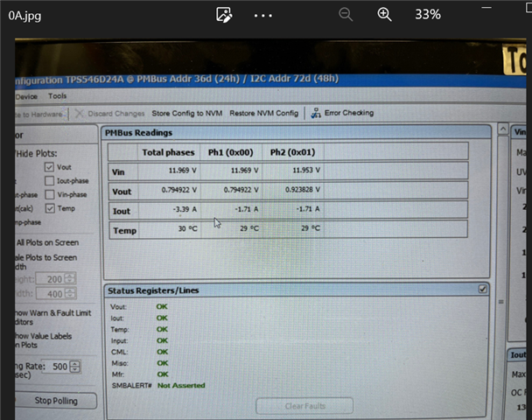This screenshot has width=532, height=420.
Task: Open the three-dots more options menu
Action: pyautogui.click(x=263, y=16)
